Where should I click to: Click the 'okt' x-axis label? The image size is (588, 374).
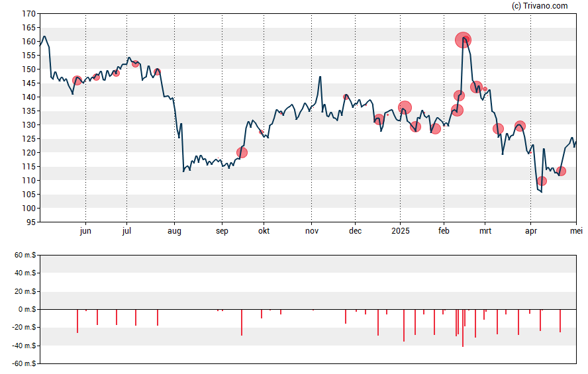(x=264, y=230)
